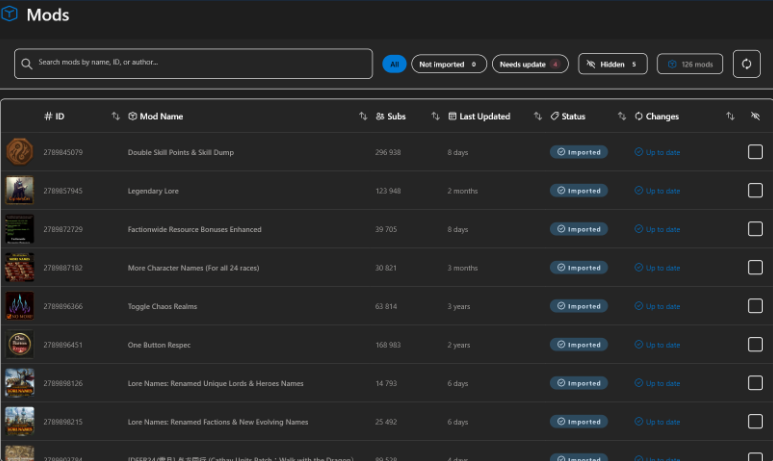Viewport: 773px width, 461px height.
Task: Click last updated 3 years
Action: [458, 306]
